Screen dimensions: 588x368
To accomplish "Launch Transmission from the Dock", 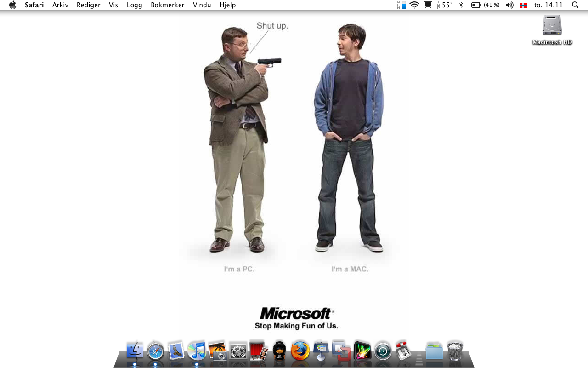I will click(x=403, y=351).
